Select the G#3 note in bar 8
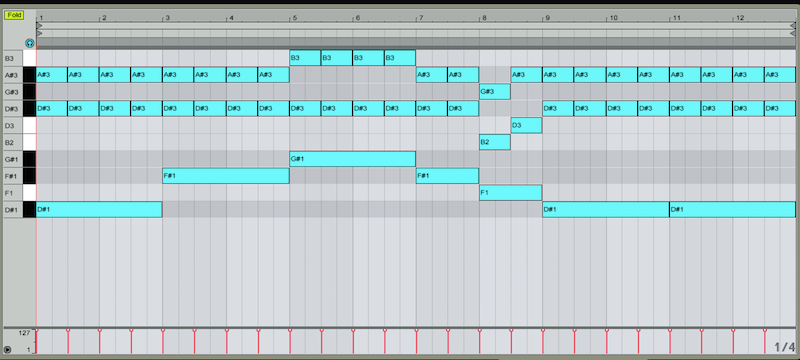800x360 pixels. tap(495, 92)
